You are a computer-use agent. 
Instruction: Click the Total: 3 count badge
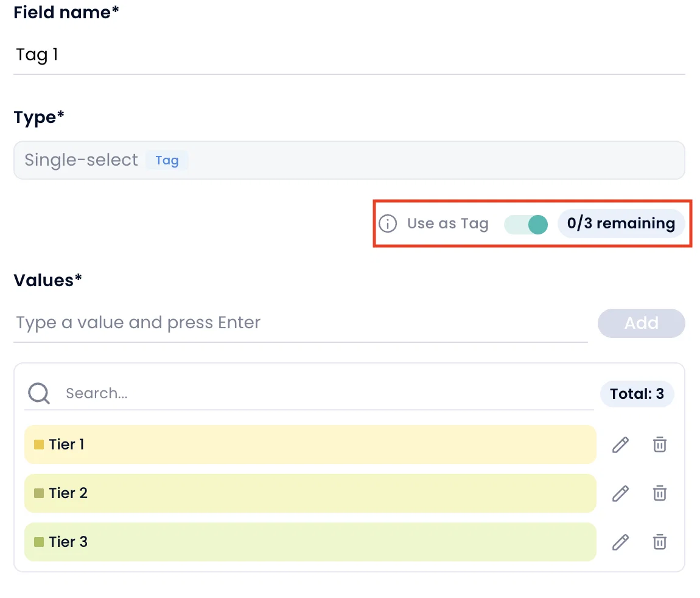pyautogui.click(x=637, y=394)
